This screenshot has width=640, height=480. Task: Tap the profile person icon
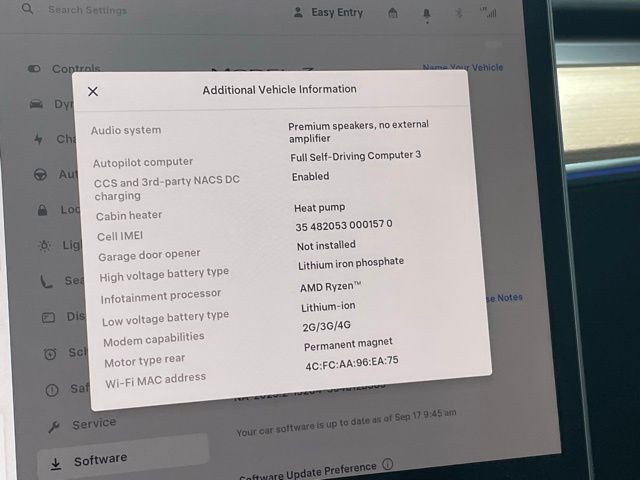[298, 13]
